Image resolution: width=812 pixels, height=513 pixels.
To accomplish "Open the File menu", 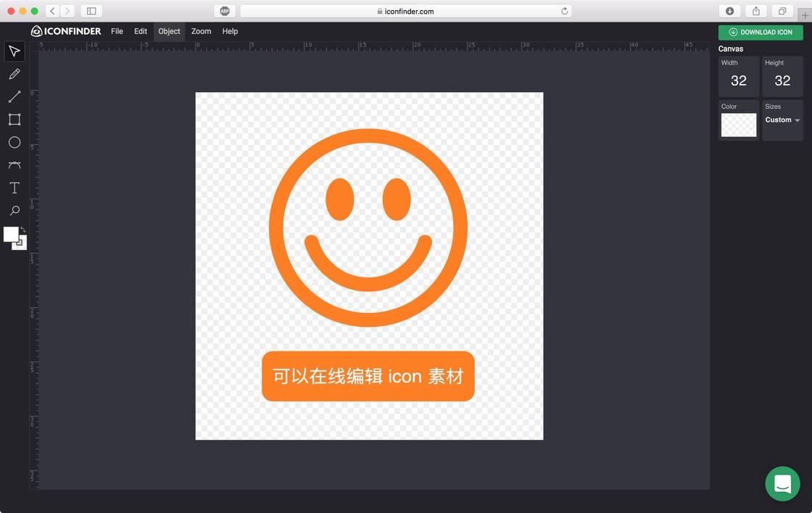I will click(117, 31).
